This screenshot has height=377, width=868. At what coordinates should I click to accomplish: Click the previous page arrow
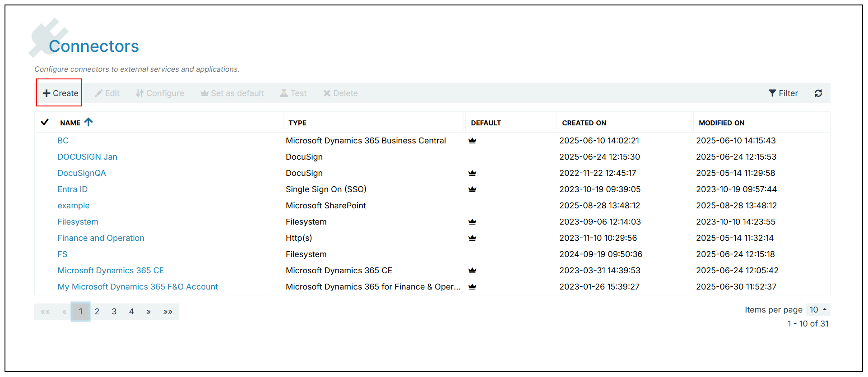tap(65, 312)
